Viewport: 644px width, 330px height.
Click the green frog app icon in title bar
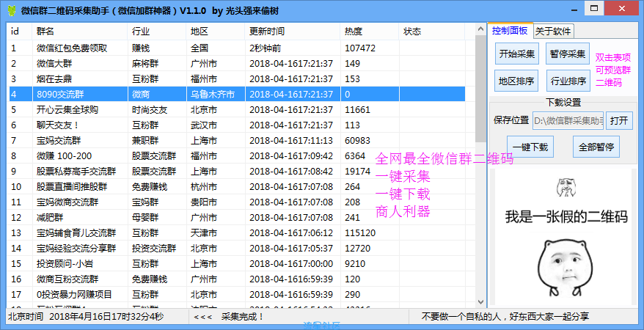(x=12, y=10)
